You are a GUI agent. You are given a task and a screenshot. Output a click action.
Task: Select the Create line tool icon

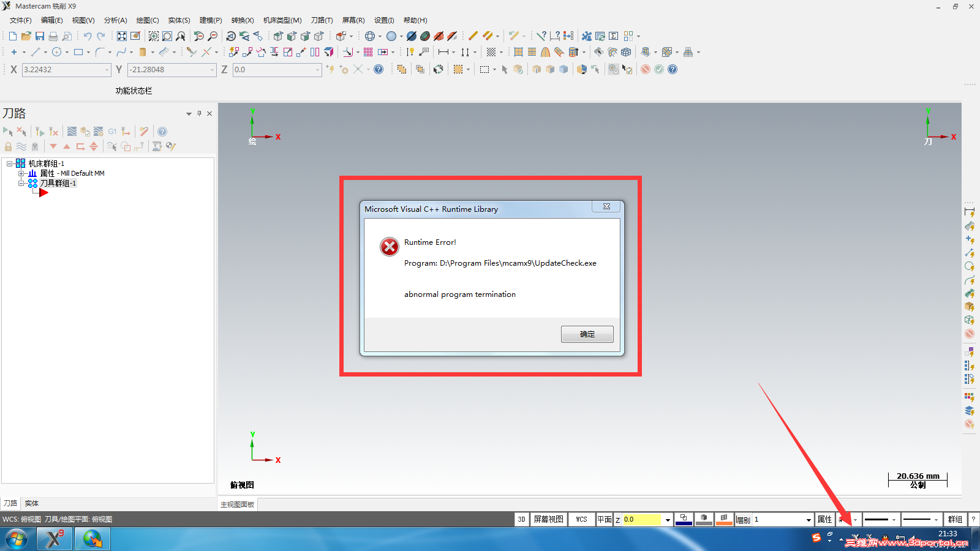(36, 52)
